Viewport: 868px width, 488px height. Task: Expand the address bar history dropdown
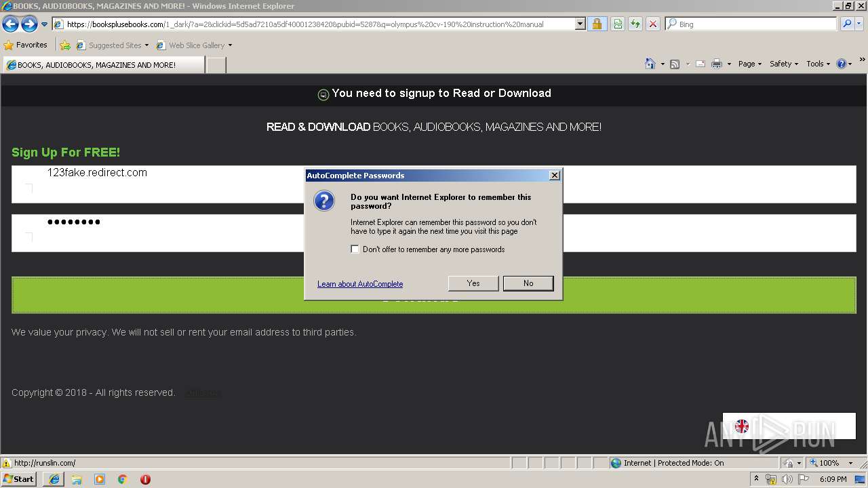580,24
